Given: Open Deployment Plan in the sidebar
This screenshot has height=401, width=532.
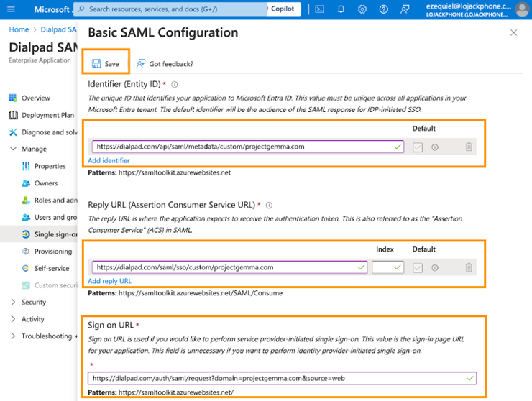Looking at the screenshot, I should click(48, 115).
